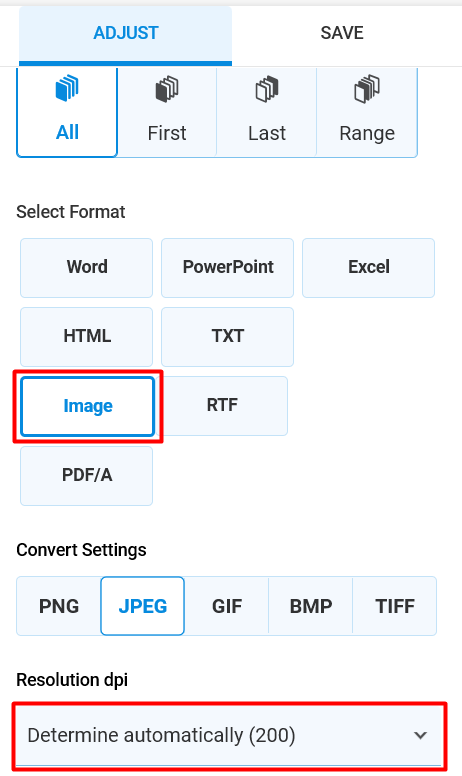This screenshot has width=462, height=776.
Task: Choose BMP image type
Action: (311, 606)
